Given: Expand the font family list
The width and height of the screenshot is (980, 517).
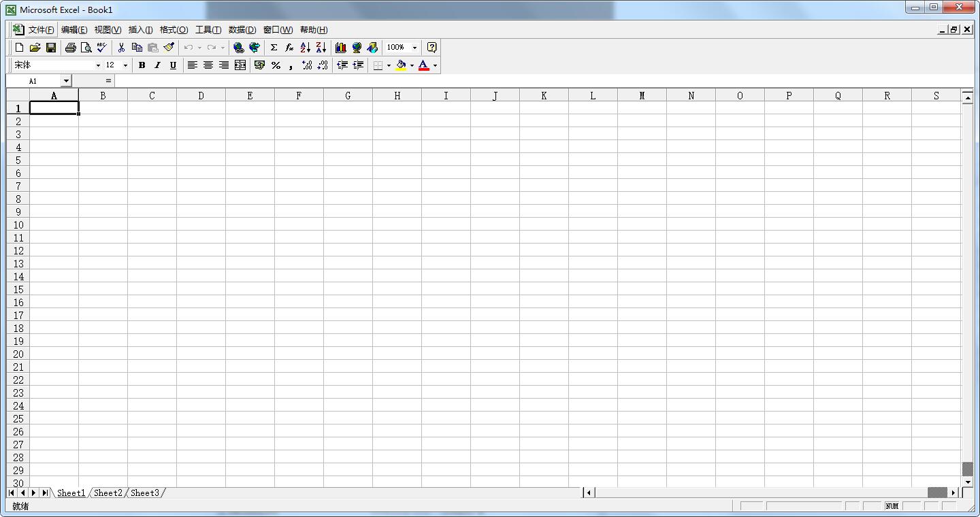Looking at the screenshot, I should (x=97, y=65).
